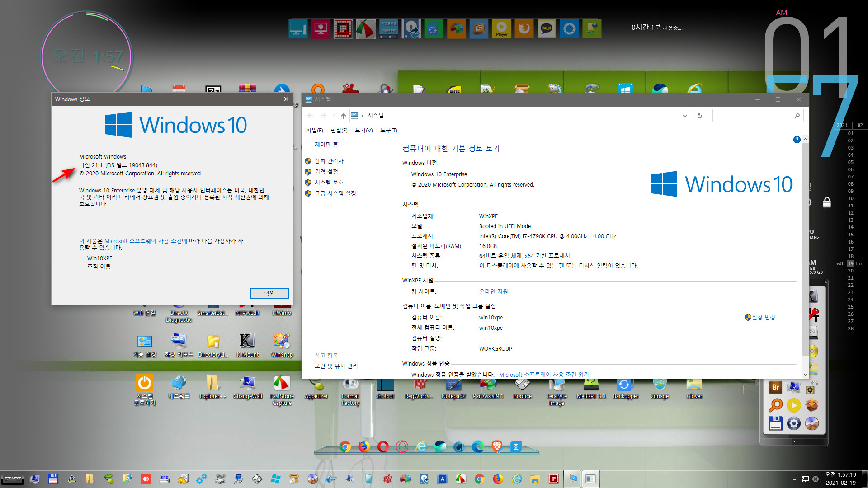This screenshot has width=868, height=488.
Task: Open 장치 관리자 in the System window sidebar
Action: [329, 161]
